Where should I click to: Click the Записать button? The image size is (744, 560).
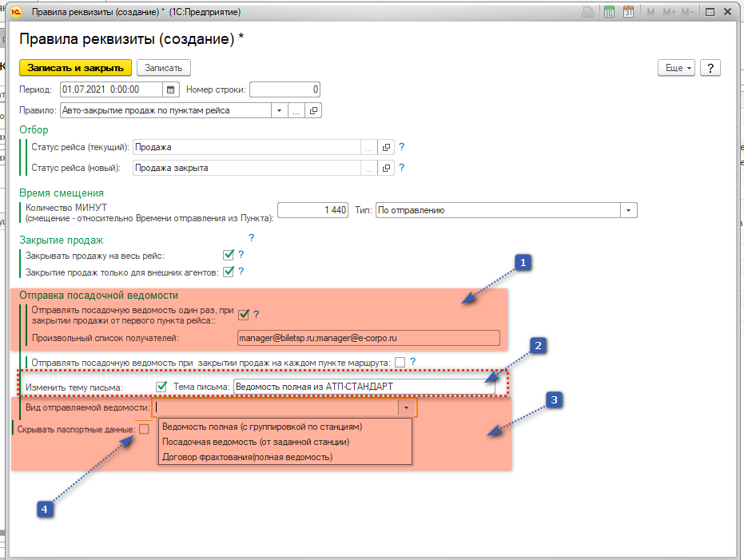pos(163,68)
